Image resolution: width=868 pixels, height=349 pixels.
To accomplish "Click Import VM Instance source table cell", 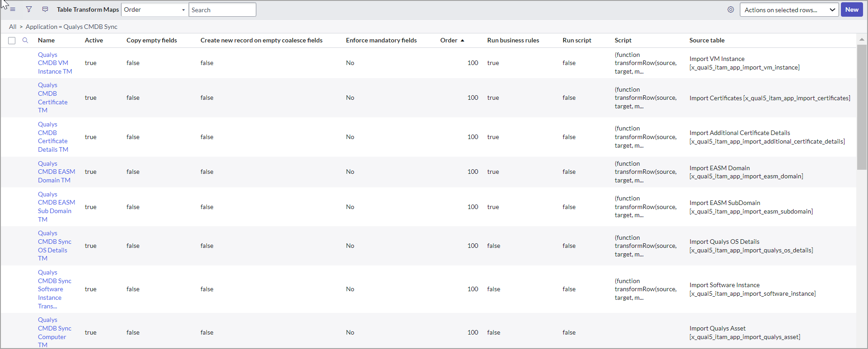I will tap(744, 63).
